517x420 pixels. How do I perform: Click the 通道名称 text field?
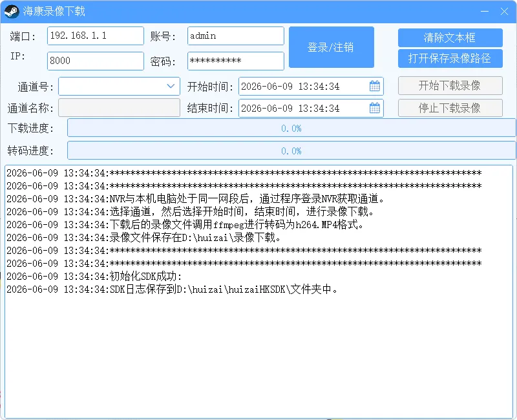119,108
